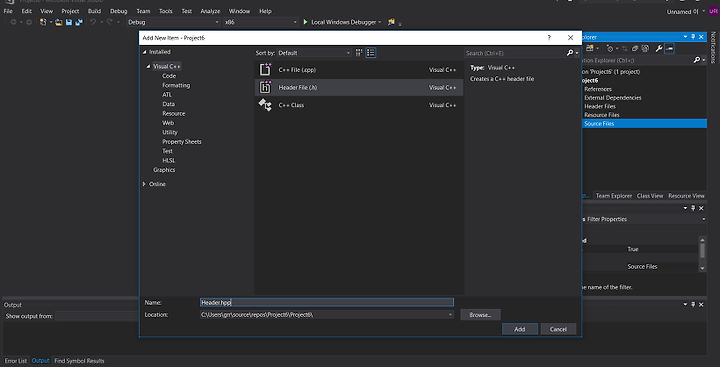Toggle Preview Selected Items in Solution Explorer
Screen dimensions: 720x367
(669, 48)
